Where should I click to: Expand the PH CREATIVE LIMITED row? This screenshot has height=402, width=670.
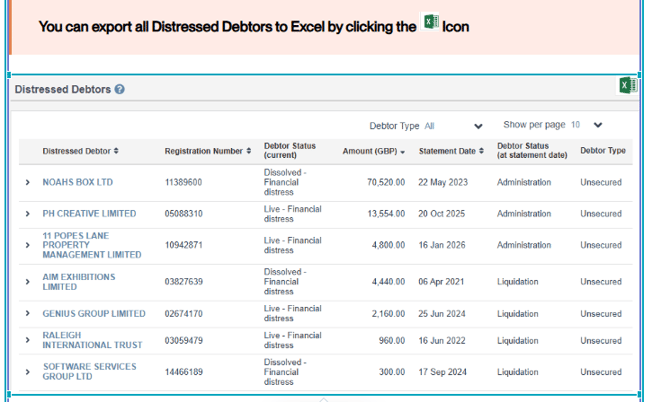(28, 214)
